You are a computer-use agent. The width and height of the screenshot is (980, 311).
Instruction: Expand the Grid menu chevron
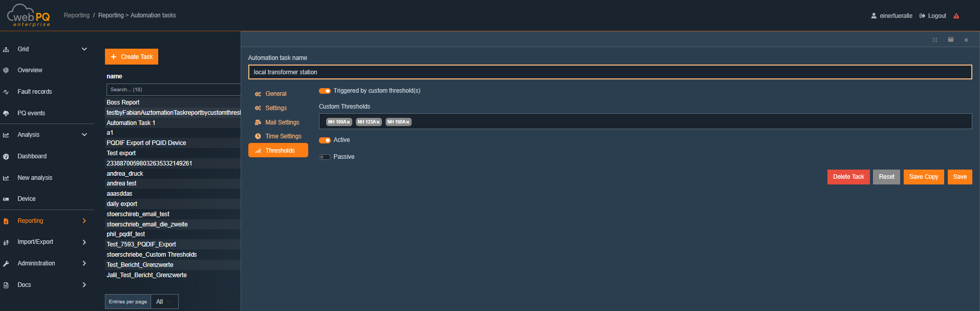(84, 49)
